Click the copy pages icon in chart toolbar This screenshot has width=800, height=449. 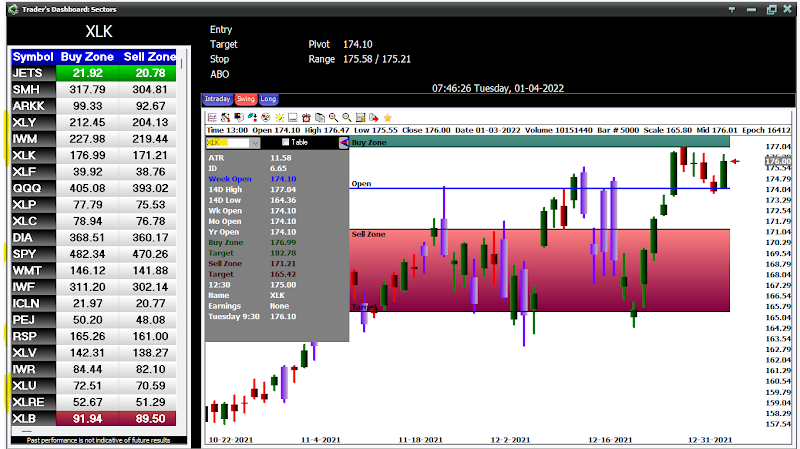[320, 118]
